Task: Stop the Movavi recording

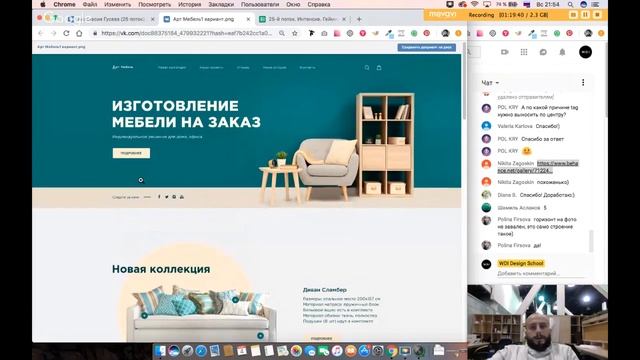Action: tap(597, 15)
